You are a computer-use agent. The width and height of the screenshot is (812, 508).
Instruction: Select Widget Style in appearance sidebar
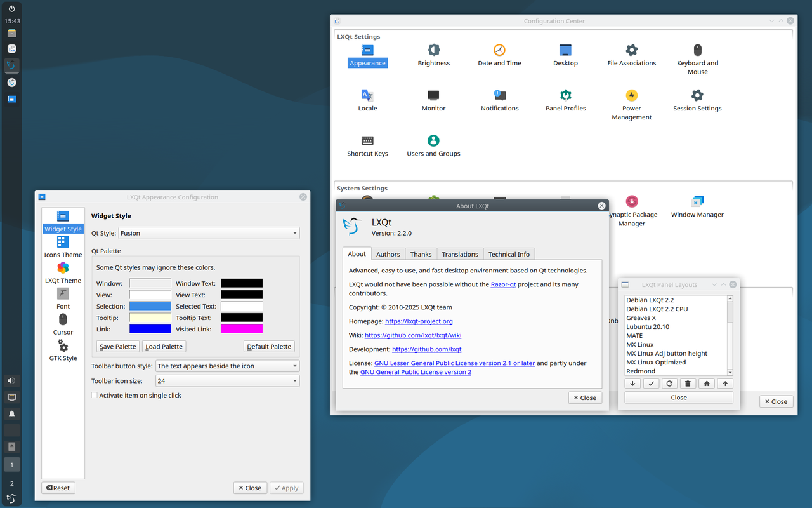63,221
